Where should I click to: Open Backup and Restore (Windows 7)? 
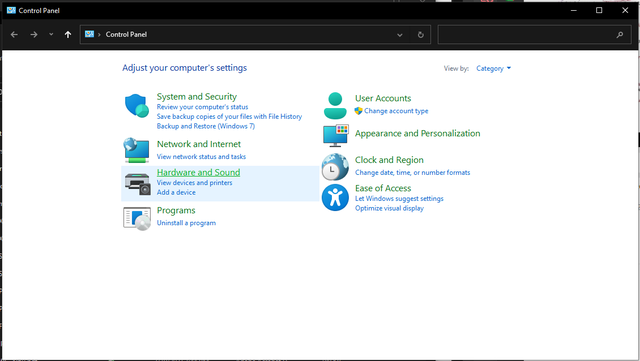point(206,126)
